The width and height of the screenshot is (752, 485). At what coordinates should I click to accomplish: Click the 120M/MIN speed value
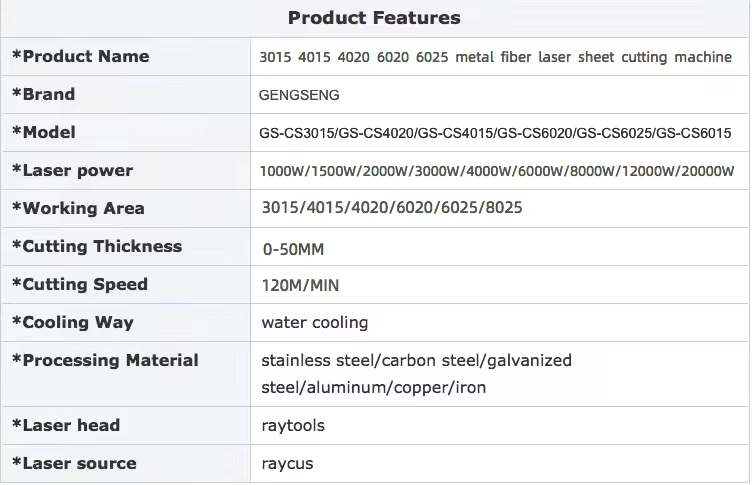tap(300, 286)
